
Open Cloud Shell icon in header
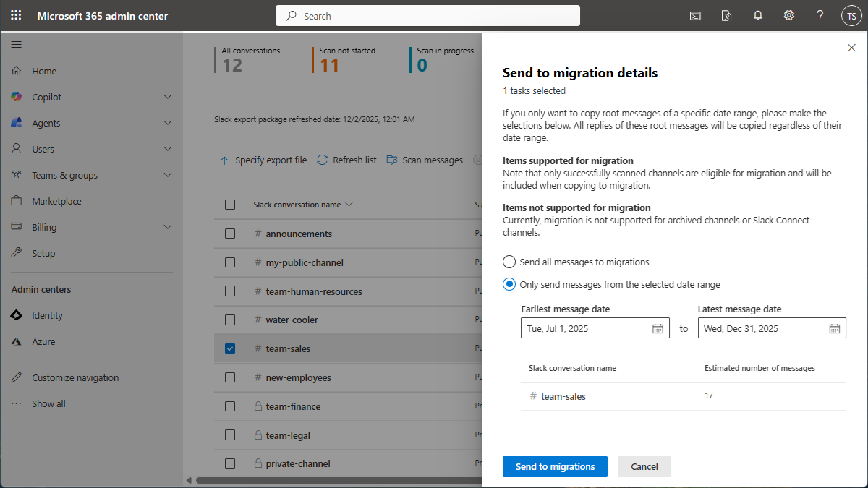[x=695, y=15]
